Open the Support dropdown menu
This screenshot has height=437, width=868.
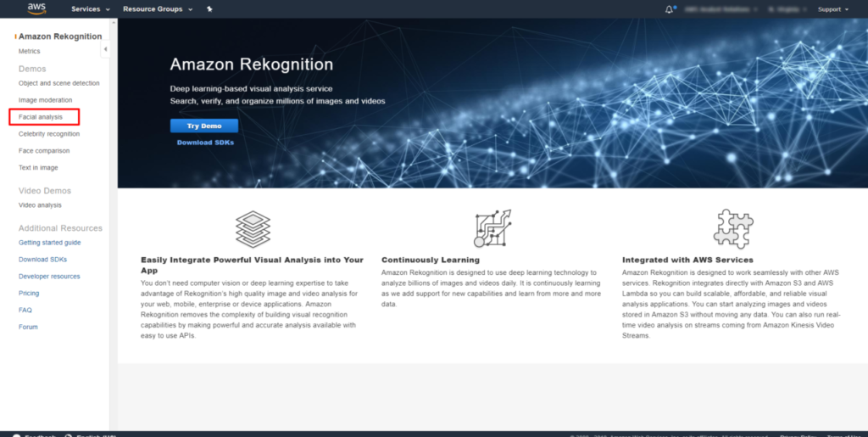pos(833,9)
